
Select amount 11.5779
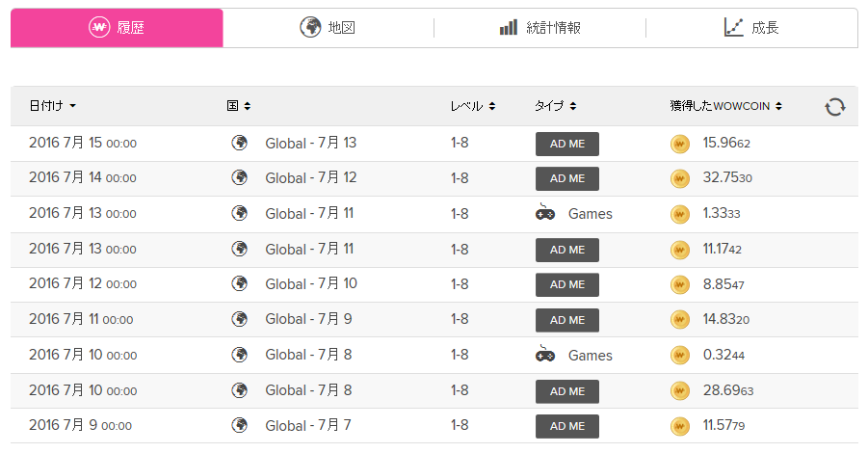(x=723, y=425)
